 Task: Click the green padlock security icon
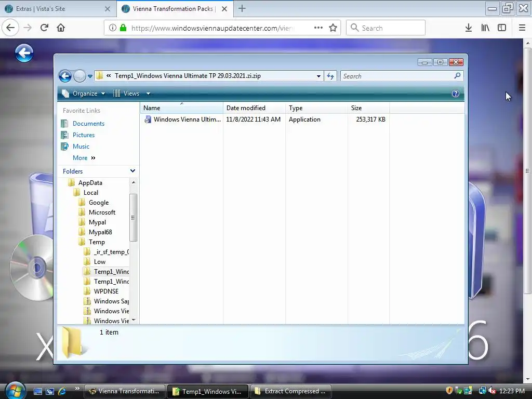[123, 28]
